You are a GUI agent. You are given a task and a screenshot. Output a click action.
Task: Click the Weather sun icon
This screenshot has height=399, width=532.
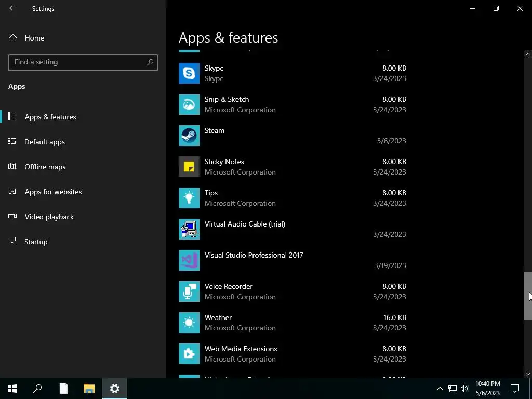189,323
